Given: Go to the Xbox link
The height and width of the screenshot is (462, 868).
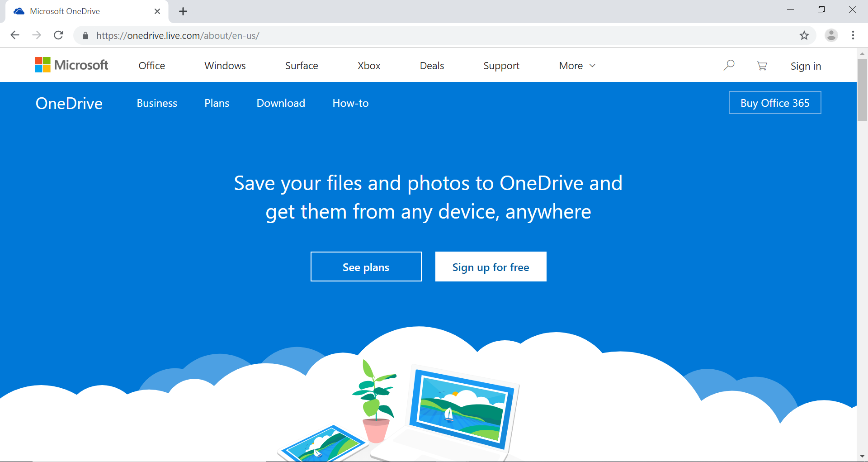Looking at the screenshot, I should pyautogui.click(x=369, y=66).
